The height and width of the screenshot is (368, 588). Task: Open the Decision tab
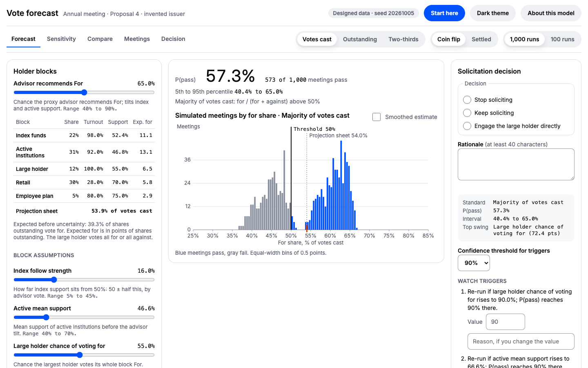(x=173, y=39)
